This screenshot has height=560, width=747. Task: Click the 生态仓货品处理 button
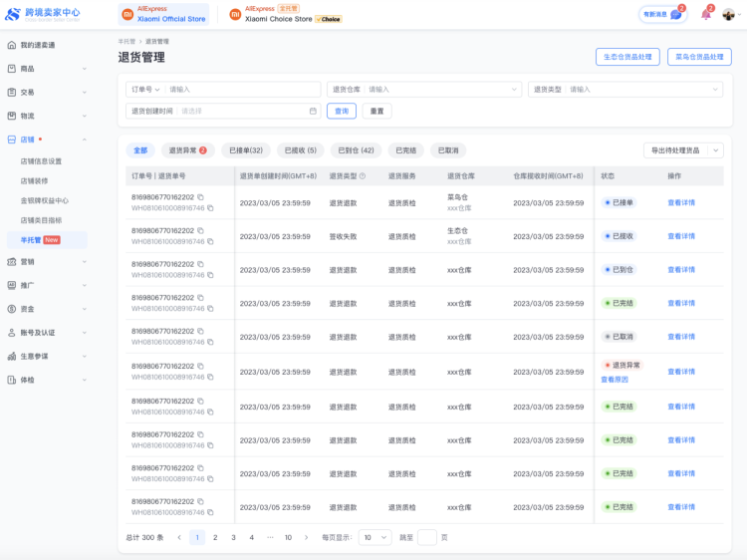point(627,57)
